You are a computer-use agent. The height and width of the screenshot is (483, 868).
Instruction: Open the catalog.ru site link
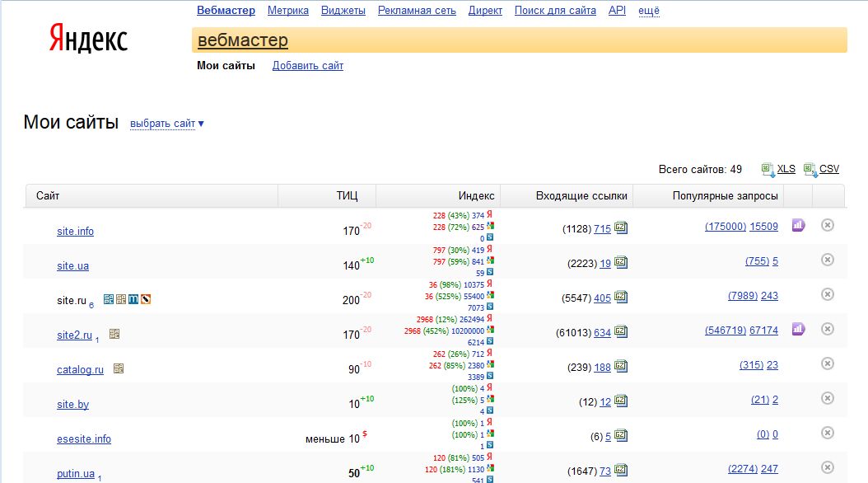[x=80, y=369]
